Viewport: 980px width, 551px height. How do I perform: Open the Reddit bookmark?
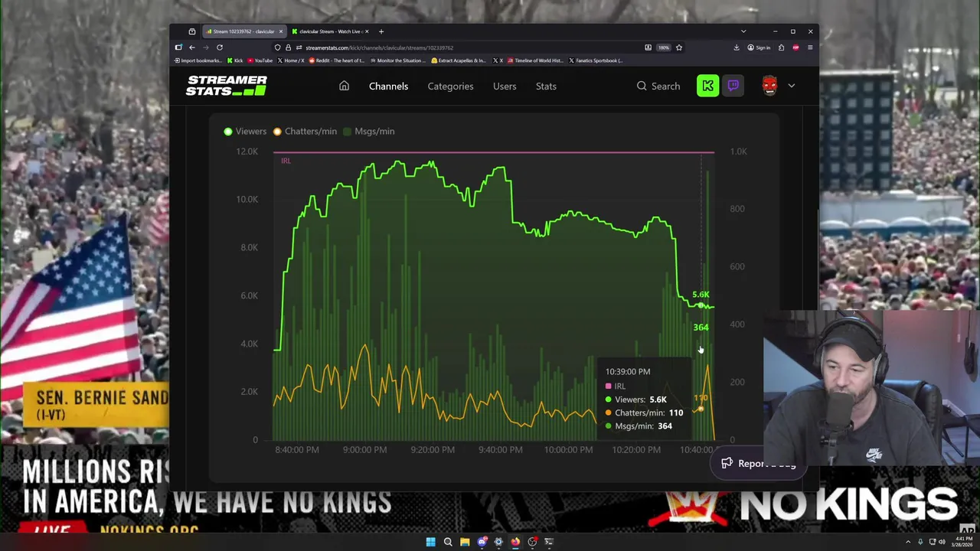(x=338, y=60)
